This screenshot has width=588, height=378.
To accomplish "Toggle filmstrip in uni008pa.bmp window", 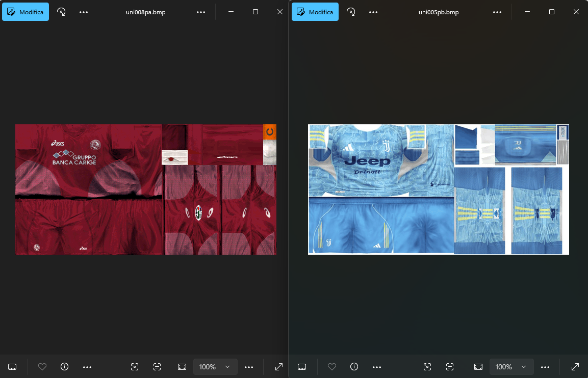I will 12,367.
